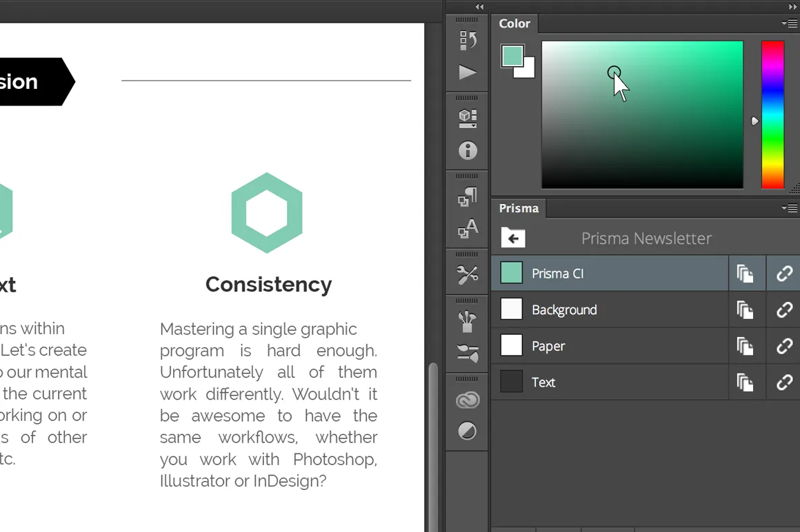
Task: Select the Prisma tab
Action: click(518, 208)
